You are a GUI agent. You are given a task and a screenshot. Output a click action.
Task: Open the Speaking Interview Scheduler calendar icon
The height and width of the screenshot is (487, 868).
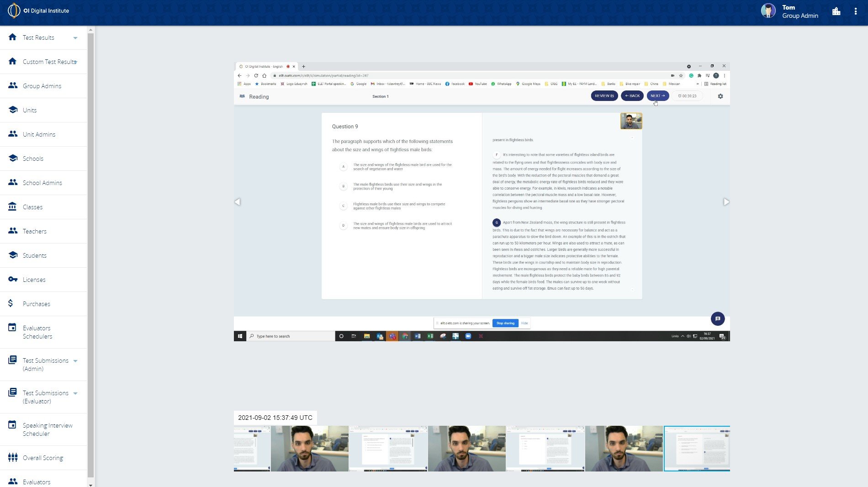12,425
